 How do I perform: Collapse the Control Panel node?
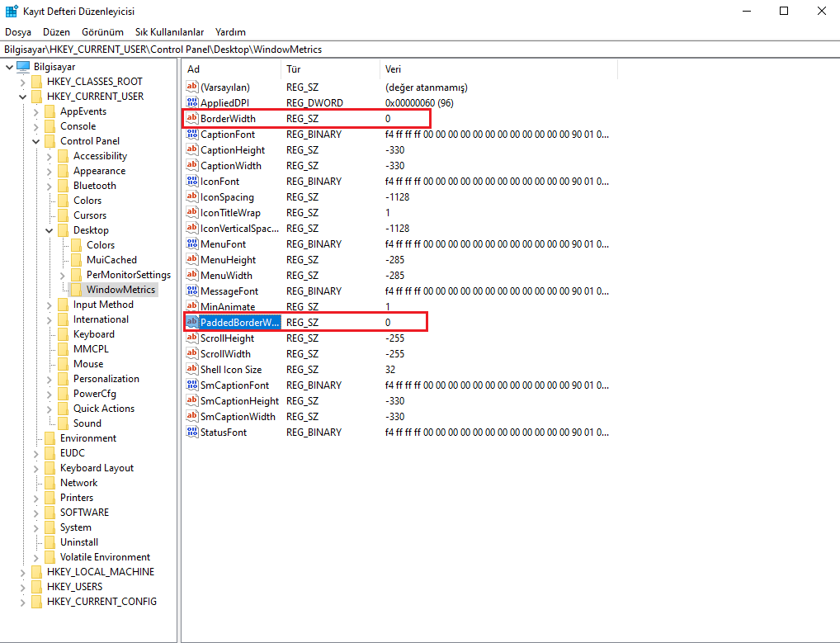[35, 141]
